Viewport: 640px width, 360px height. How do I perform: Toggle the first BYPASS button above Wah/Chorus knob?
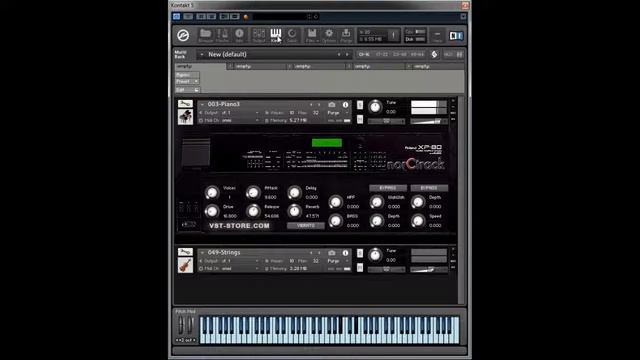click(388, 188)
